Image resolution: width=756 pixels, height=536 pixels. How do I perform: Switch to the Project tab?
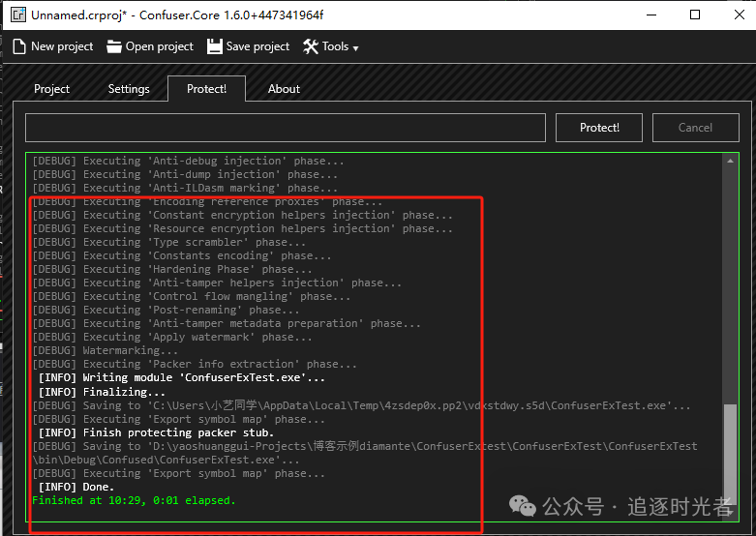(x=51, y=89)
